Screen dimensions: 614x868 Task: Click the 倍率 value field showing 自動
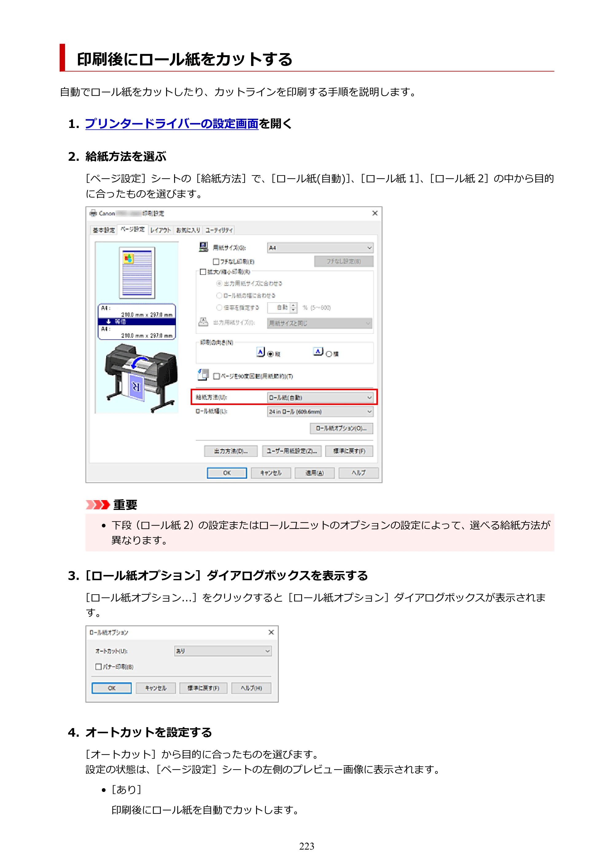[279, 308]
